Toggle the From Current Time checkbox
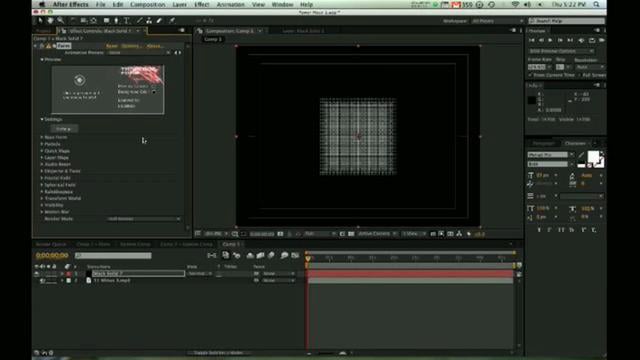The image size is (640, 360). coord(531,75)
